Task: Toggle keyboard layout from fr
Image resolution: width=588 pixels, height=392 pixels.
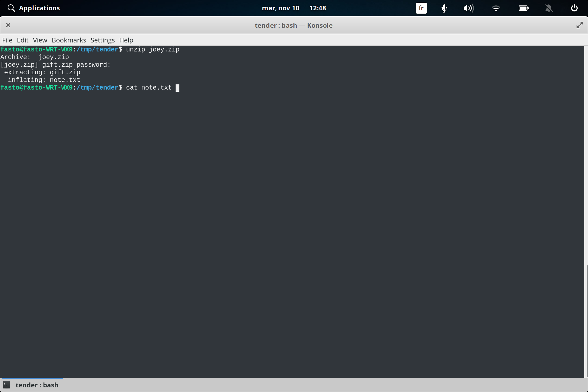Action: (421, 8)
